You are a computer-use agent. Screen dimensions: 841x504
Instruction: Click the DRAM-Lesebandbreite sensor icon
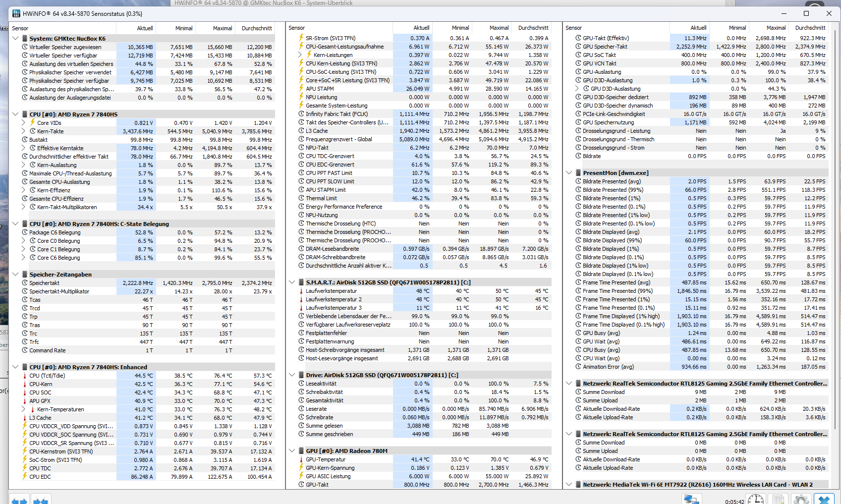301,248
